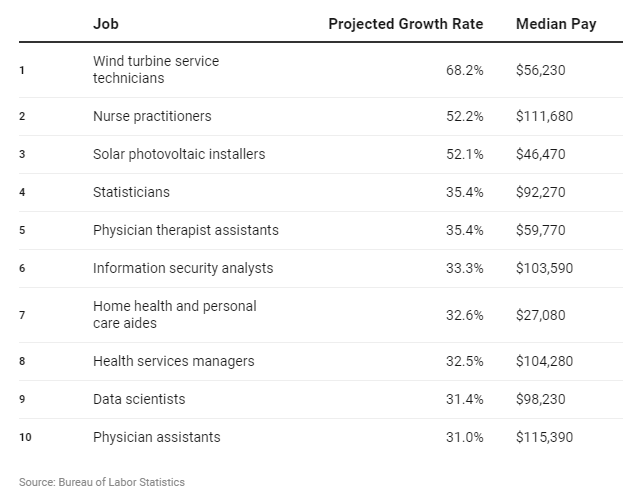The width and height of the screenshot is (623, 501).
Task: Click the $111,680 median pay value
Action: pos(544,116)
